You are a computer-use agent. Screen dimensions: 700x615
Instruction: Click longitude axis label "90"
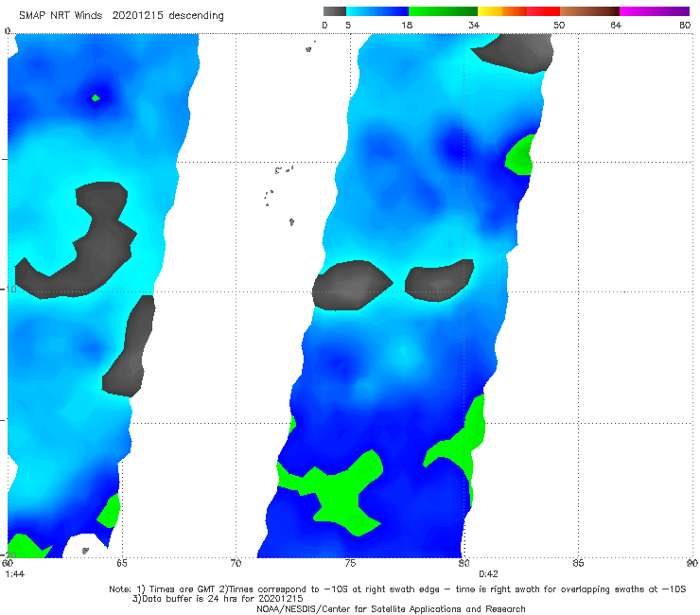(692, 563)
